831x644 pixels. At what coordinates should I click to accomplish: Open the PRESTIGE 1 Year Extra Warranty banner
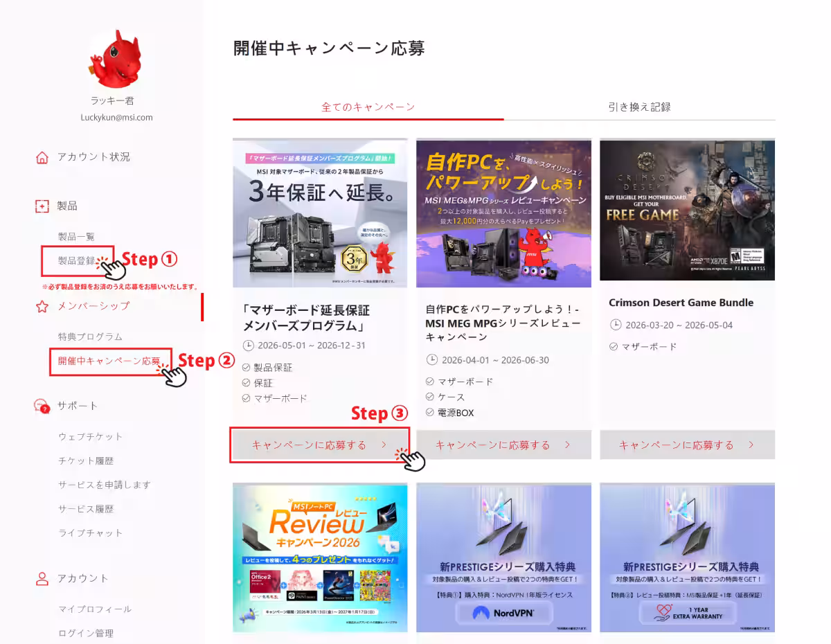tap(687, 558)
